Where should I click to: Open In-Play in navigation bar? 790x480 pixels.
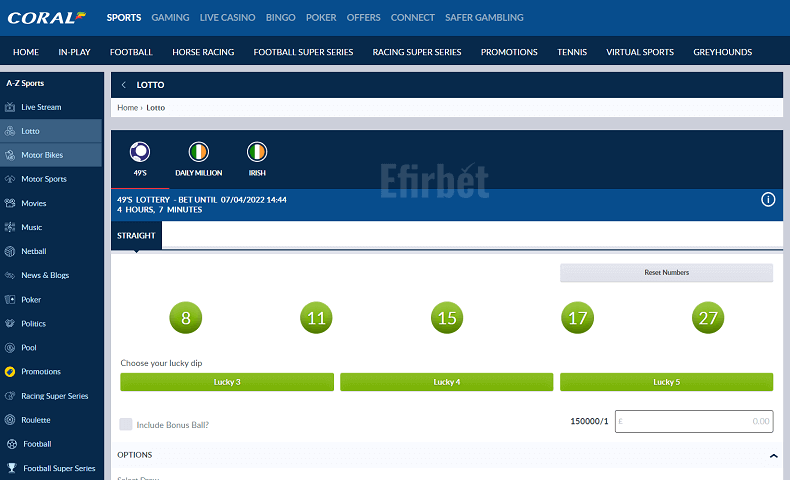point(74,52)
